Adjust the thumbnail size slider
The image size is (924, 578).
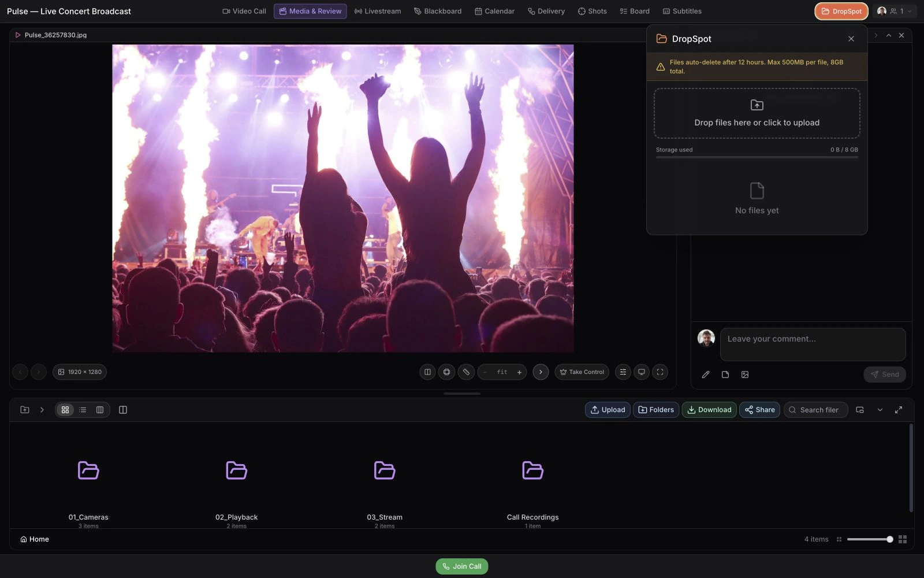[x=870, y=539]
